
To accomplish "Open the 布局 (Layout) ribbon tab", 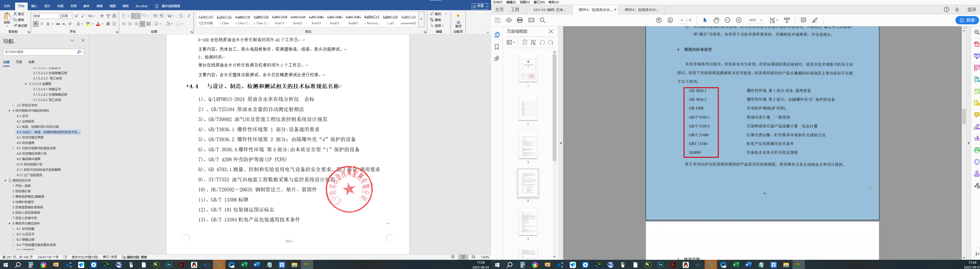I will pyautogui.click(x=60, y=6).
